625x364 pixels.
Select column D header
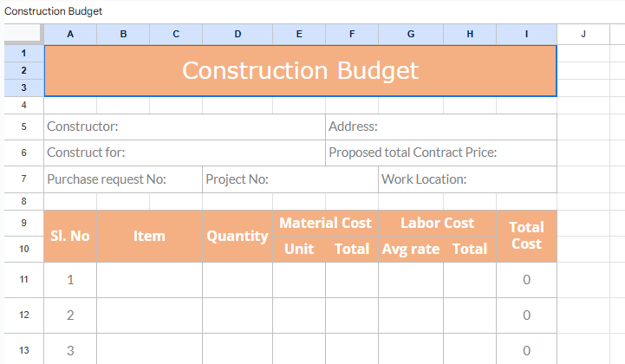pos(238,34)
